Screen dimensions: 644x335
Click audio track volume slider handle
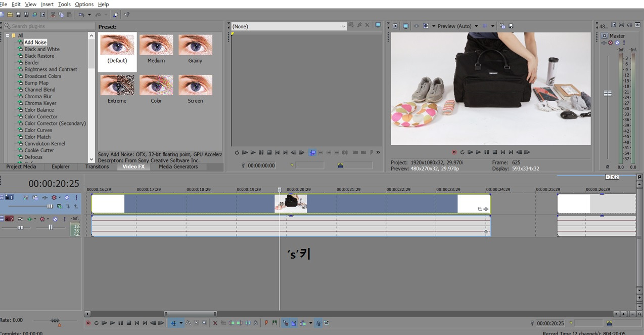tap(20, 228)
